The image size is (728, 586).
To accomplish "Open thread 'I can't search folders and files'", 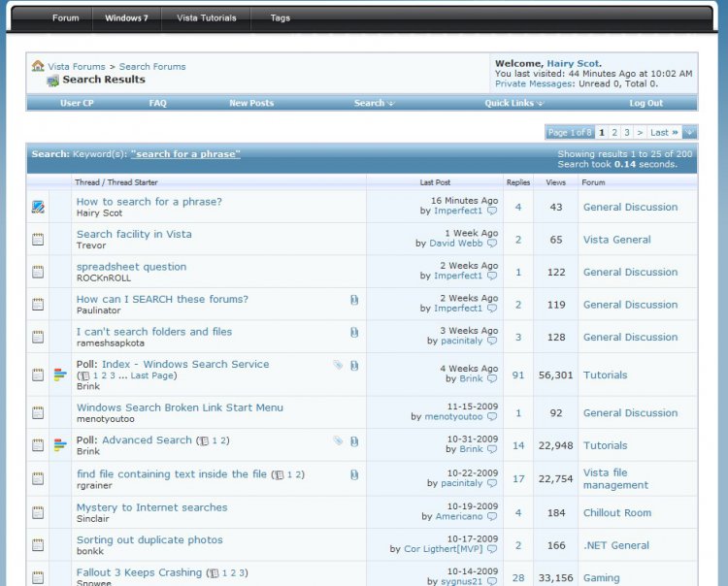I will click(x=154, y=332).
